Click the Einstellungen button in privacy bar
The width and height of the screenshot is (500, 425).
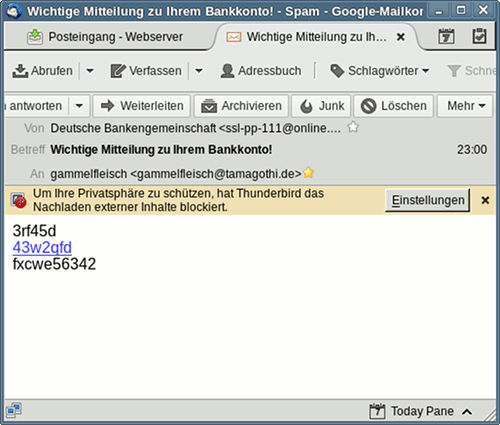click(428, 200)
